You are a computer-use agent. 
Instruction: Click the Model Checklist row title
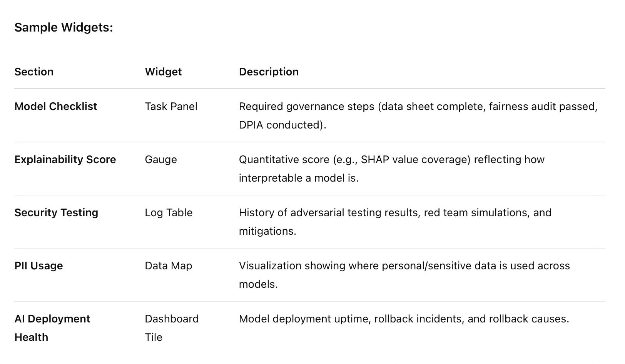pos(56,106)
